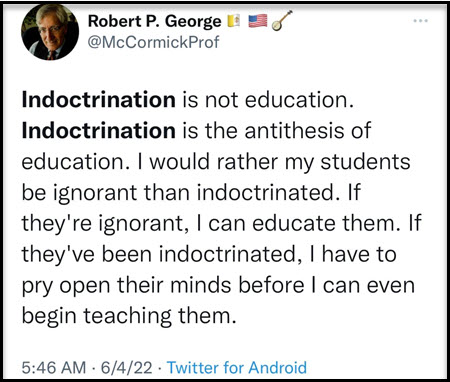Click the line 'be ignorant than indoctrinated'
Viewport: 450px width, 382px height.
point(177,192)
